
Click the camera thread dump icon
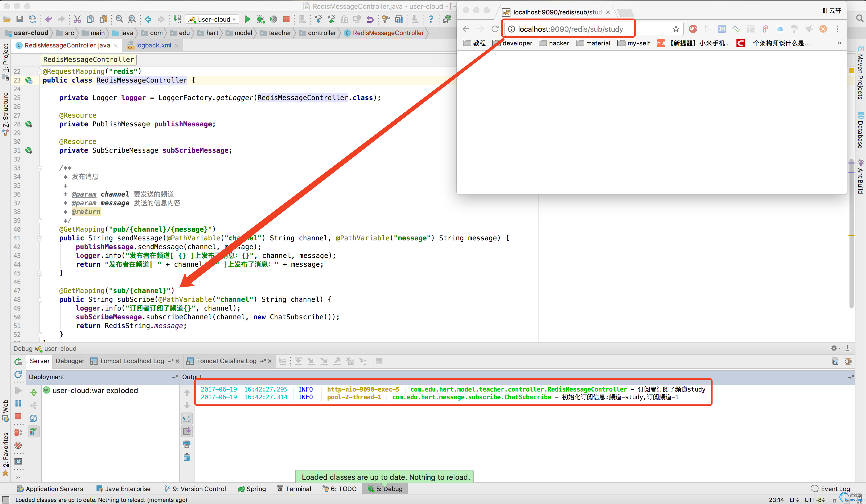(18, 461)
